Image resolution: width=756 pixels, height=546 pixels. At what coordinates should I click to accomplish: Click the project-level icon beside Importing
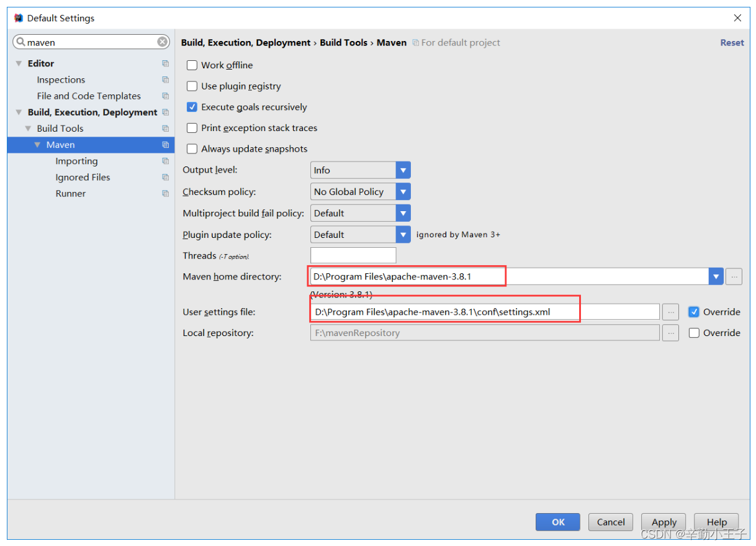[165, 161]
